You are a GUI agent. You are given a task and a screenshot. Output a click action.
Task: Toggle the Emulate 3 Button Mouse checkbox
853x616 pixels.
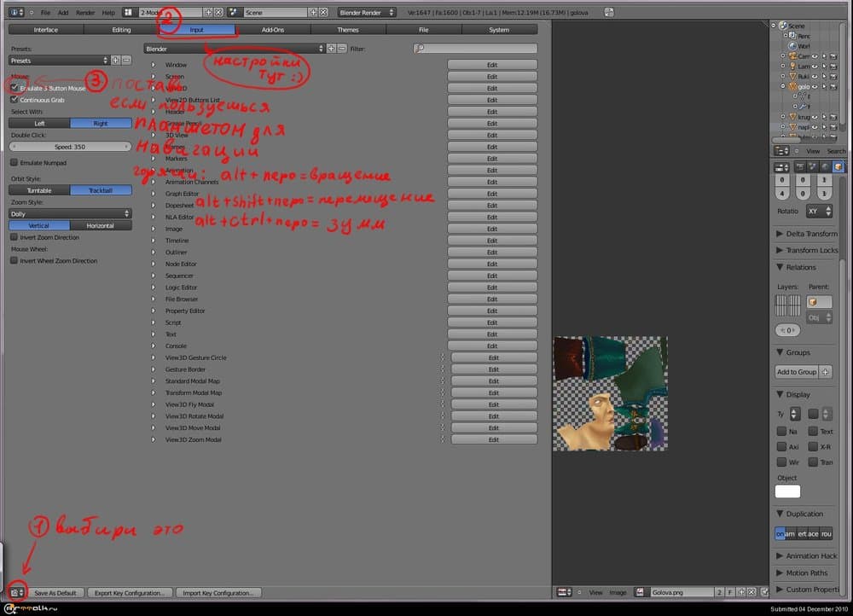(x=14, y=88)
